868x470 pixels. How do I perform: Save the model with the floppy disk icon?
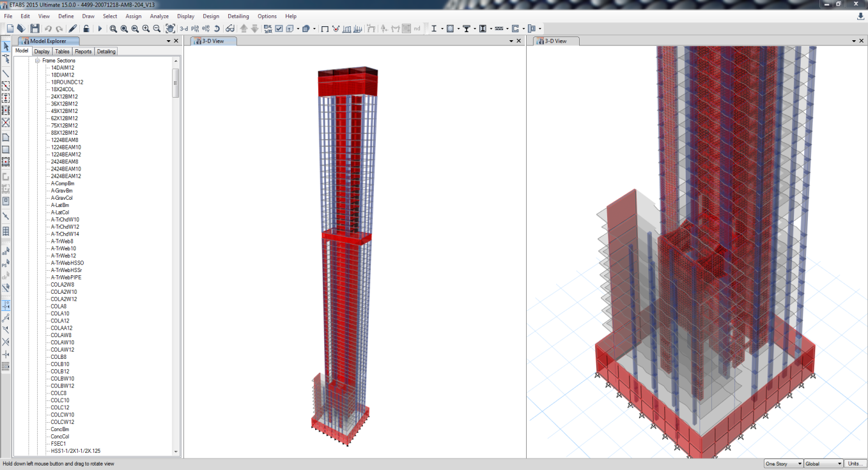coord(35,29)
